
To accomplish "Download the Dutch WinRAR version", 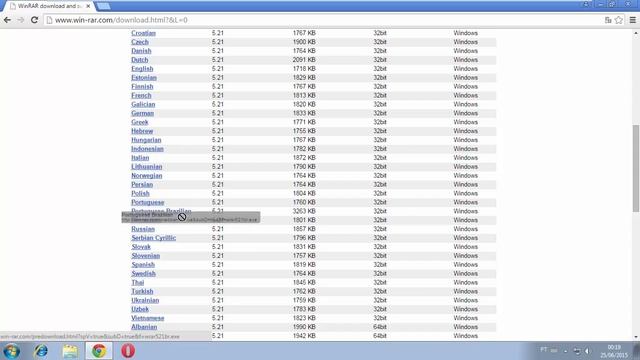I will 140,60.
